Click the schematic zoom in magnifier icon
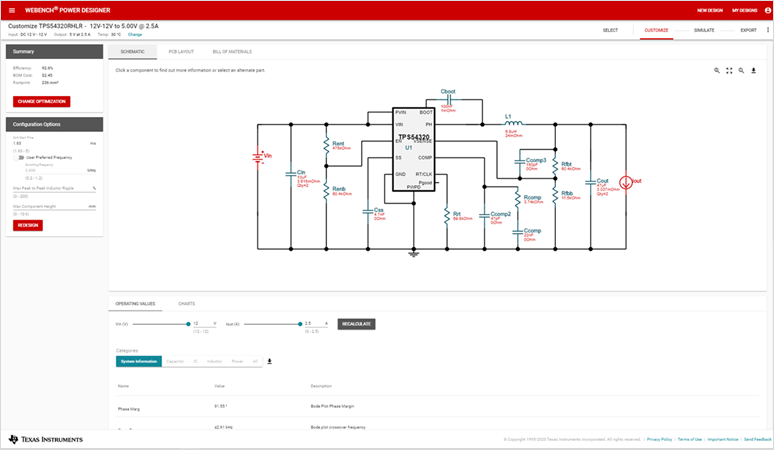The width and height of the screenshot is (774, 450). point(717,70)
